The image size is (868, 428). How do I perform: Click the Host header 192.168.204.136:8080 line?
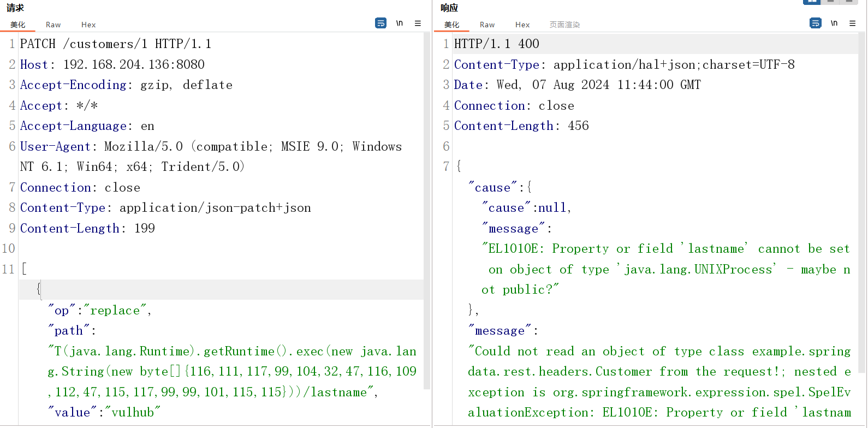[x=112, y=64]
